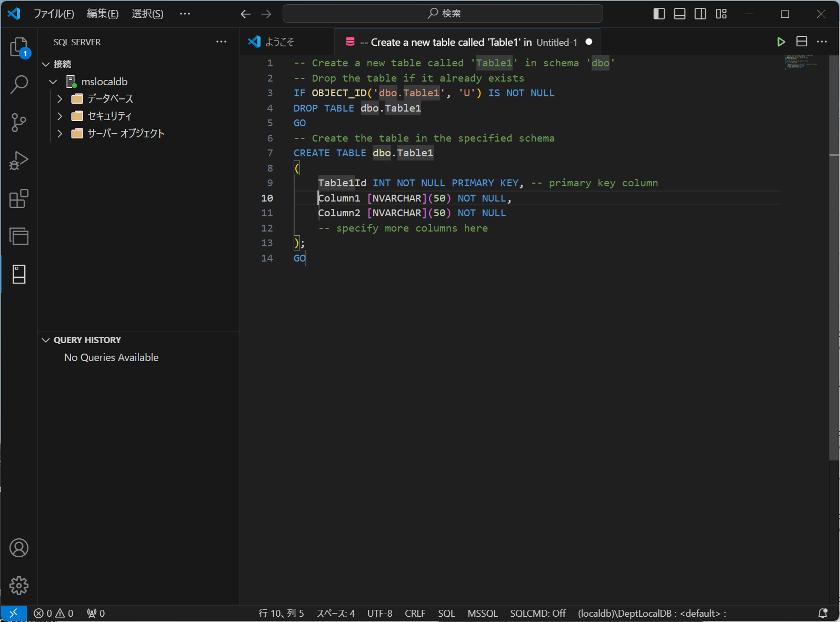840x622 pixels.
Task: Click the CRLF line ending indicator
Action: 415,614
